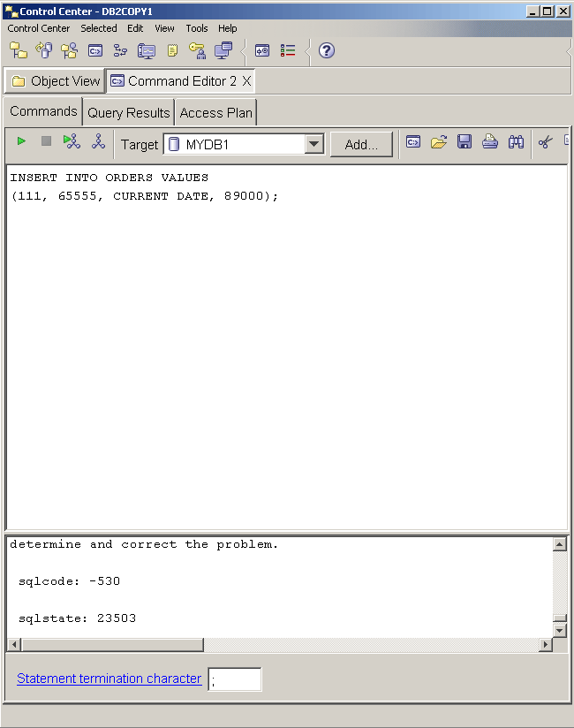The height and width of the screenshot is (728, 574).
Task: Click the output pane left scroll arrow
Action: coord(14,644)
